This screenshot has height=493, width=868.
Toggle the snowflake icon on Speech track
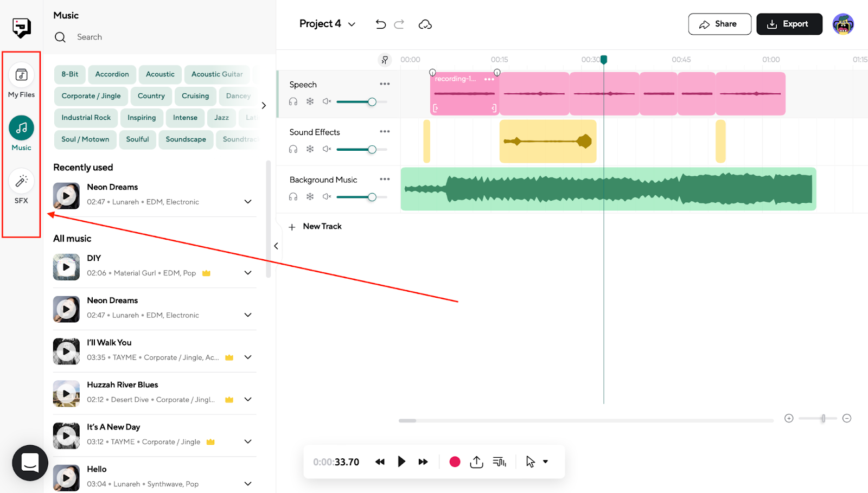310,101
